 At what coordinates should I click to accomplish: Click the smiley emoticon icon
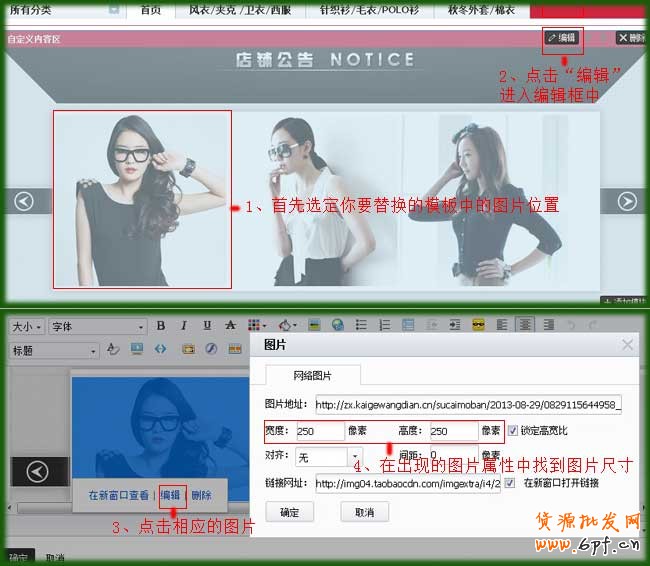point(478,325)
